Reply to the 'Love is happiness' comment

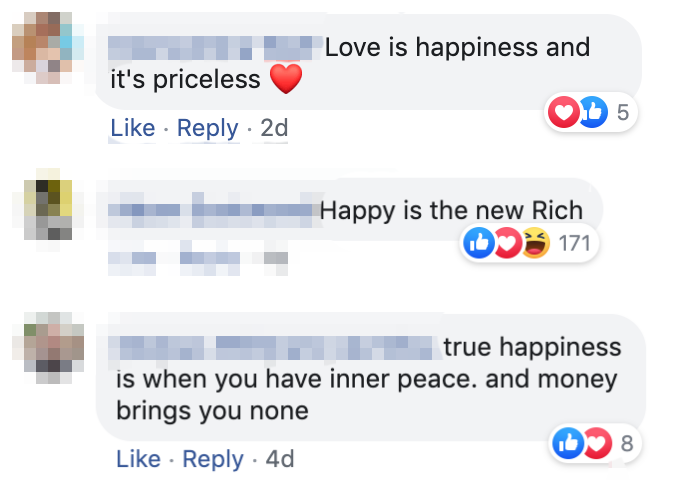pos(207,129)
